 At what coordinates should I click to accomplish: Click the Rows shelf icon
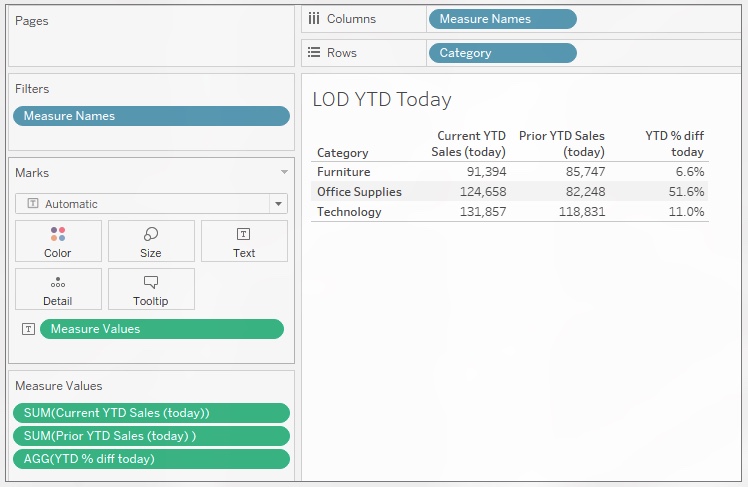pos(314,53)
